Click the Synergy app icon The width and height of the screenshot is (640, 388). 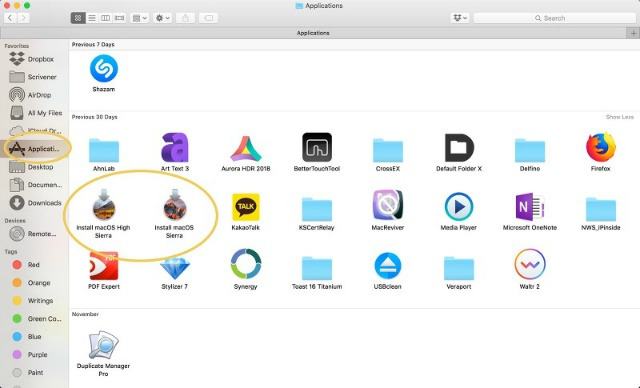(246, 264)
